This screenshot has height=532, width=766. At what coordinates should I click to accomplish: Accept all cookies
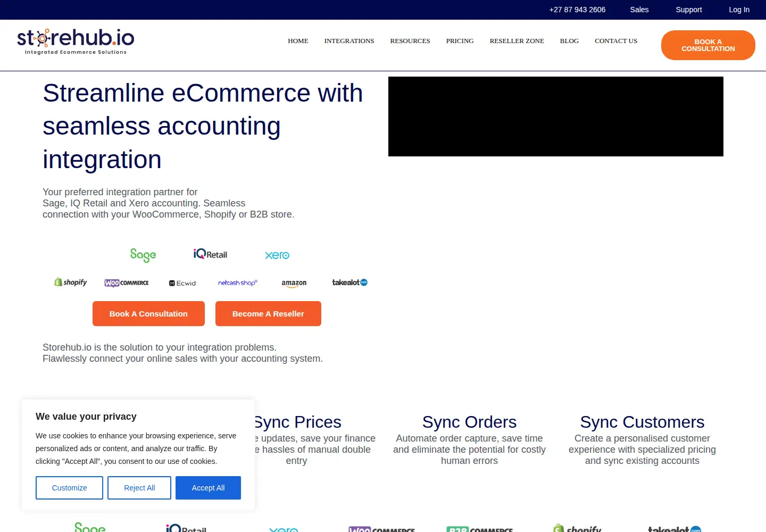pyautogui.click(x=208, y=488)
